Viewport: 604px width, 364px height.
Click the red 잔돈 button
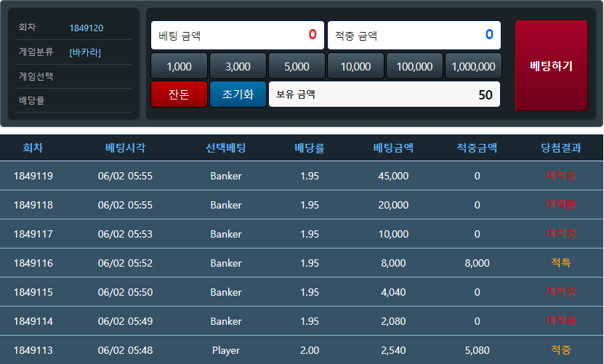(179, 94)
